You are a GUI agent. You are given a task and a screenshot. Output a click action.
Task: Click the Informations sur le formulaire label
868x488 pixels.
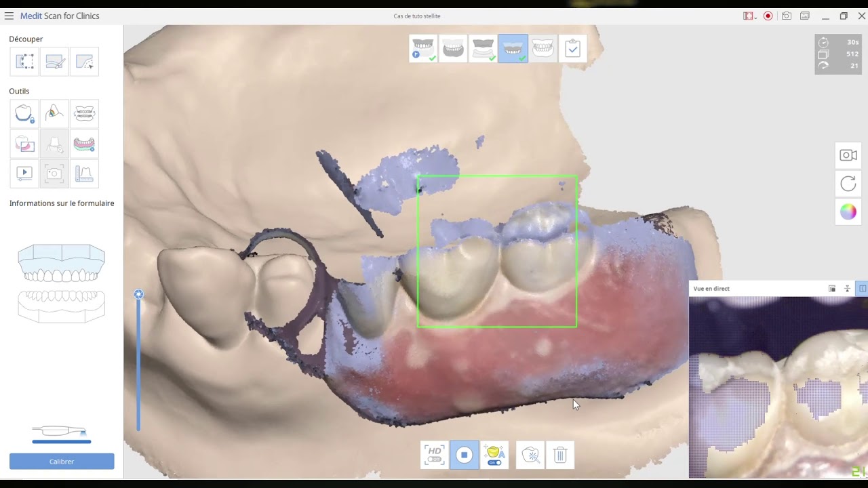click(x=62, y=203)
